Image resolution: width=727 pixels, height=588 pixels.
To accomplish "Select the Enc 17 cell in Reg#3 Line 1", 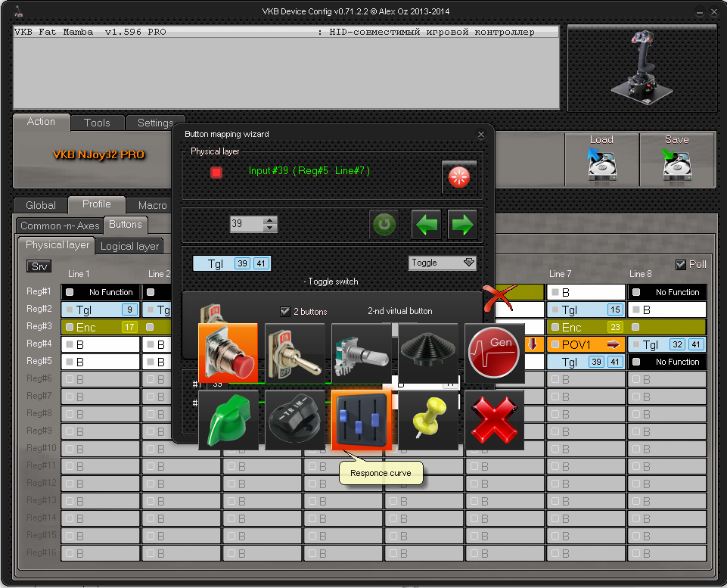I will pyautogui.click(x=101, y=327).
